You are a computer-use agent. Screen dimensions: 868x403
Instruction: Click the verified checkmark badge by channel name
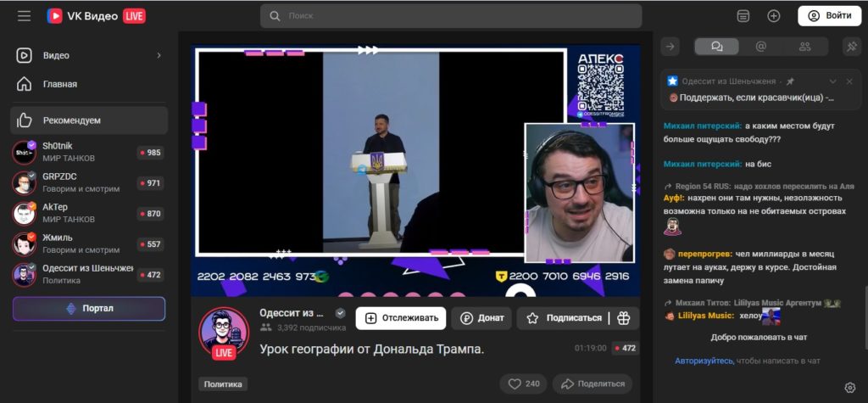tap(341, 313)
